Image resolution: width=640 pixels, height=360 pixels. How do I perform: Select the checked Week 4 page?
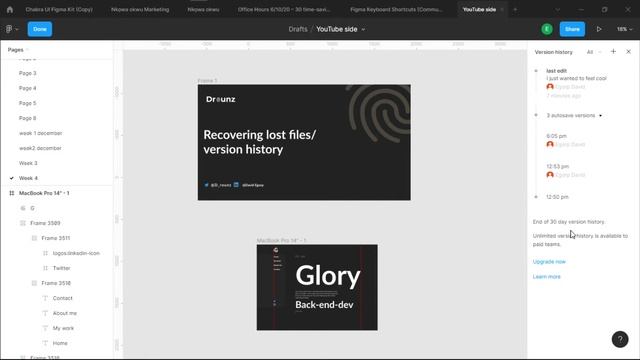pos(28,178)
